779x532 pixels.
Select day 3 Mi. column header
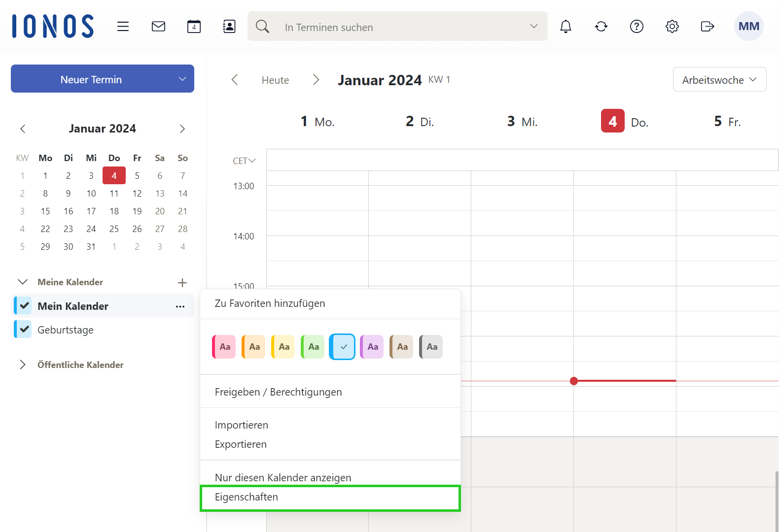pos(522,121)
